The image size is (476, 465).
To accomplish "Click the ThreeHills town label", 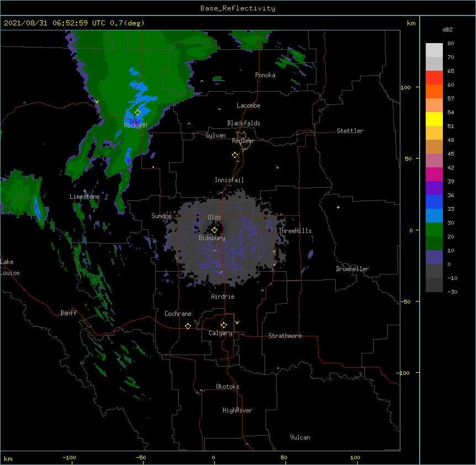I will point(295,231).
